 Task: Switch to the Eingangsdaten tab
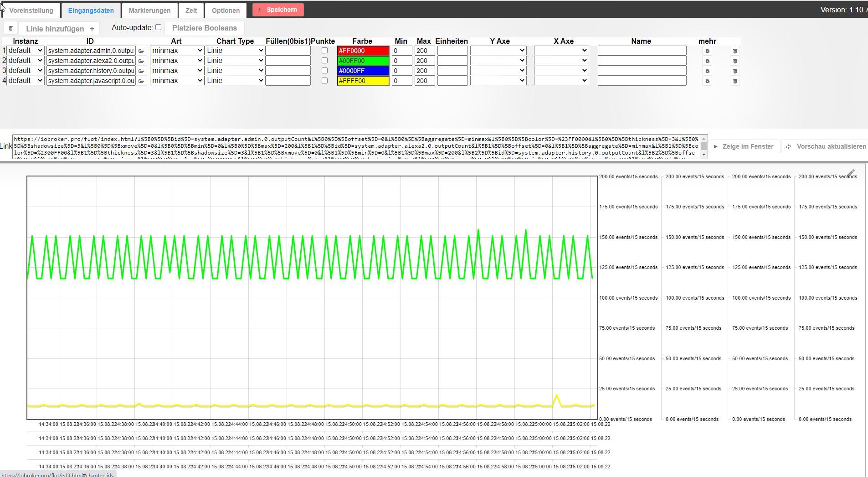pyautogui.click(x=91, y=10)
